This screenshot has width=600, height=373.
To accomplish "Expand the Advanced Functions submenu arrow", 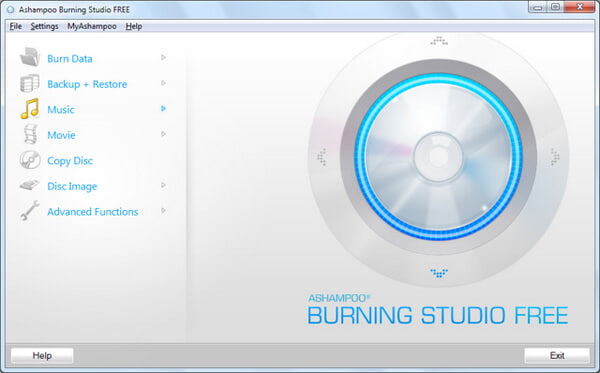I will [x=163, y=211].
